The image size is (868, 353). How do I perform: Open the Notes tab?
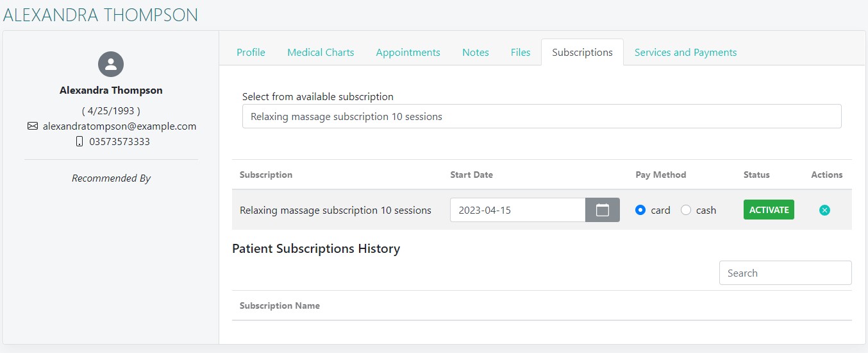[x=475, y=53]
